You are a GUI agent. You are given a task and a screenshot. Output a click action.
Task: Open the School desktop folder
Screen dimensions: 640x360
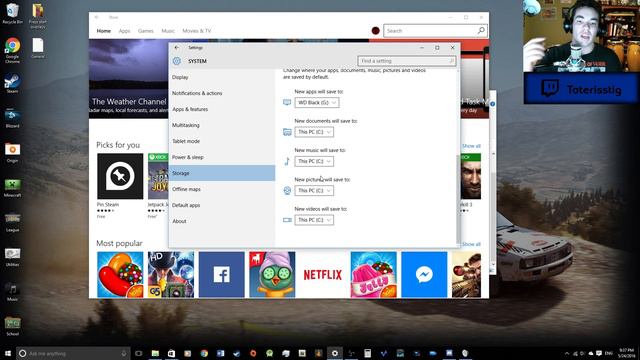[12, 327]
